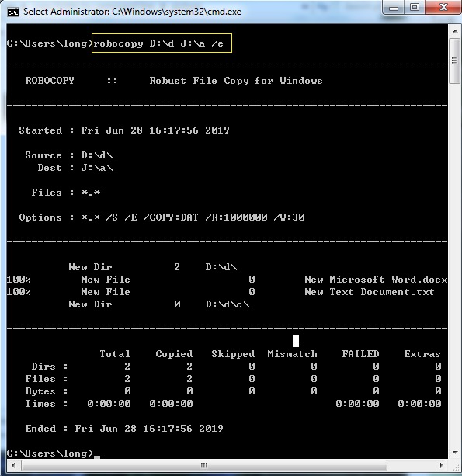This screenshot has width=462, height=476.
Task: Click the vertical scrollbar up arrow
Action: 455,31
